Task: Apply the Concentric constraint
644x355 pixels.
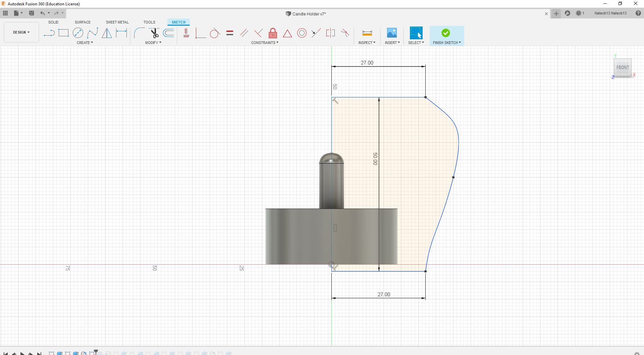Action: click(302, 33)
